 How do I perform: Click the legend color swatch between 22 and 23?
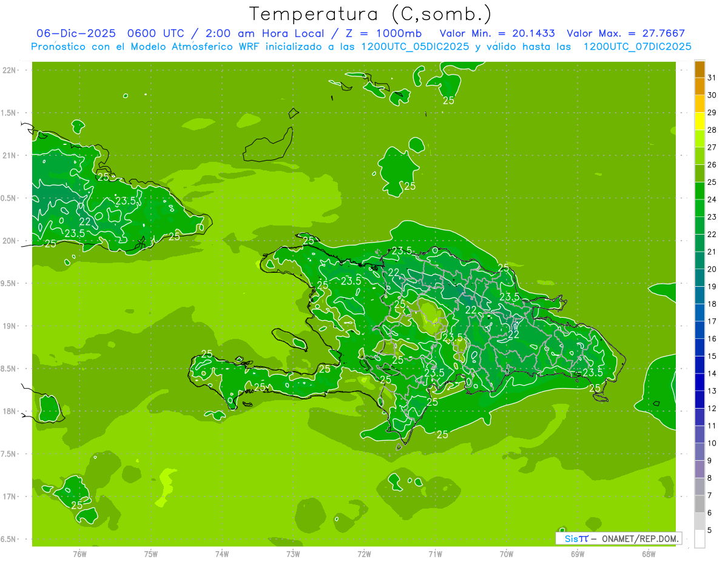coord(699,226)
